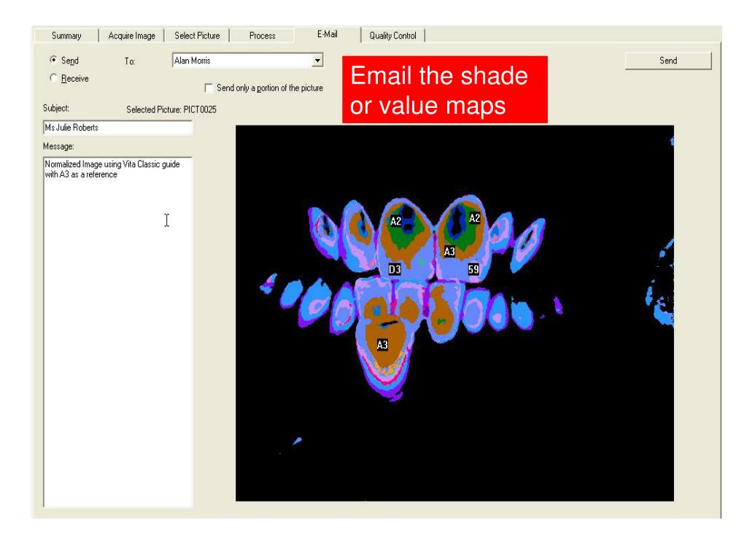The height and width of the screenshot is (560, 747).
Task: Click the Subject field containing Ms Julie Roberts
Action: click(x=117, y=128)
